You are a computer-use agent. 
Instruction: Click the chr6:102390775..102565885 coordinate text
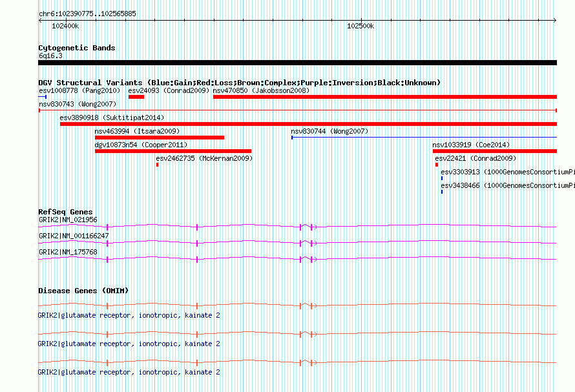(x=87, y=14)
